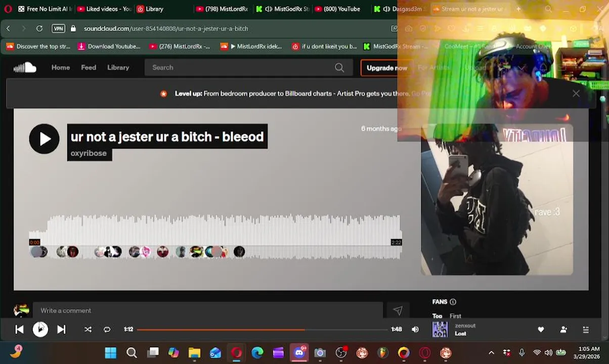Open File Explorer from taskbar
The image size is (609, 364).
coord(194,352)
